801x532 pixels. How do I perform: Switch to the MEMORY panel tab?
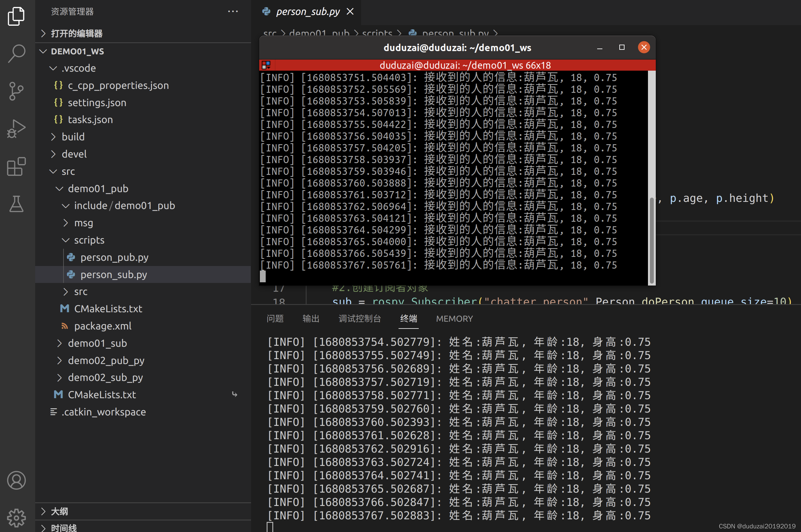[454, 319]
